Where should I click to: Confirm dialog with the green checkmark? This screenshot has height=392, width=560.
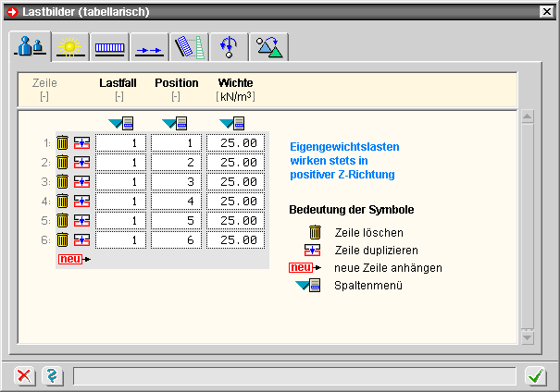(535, 375)
